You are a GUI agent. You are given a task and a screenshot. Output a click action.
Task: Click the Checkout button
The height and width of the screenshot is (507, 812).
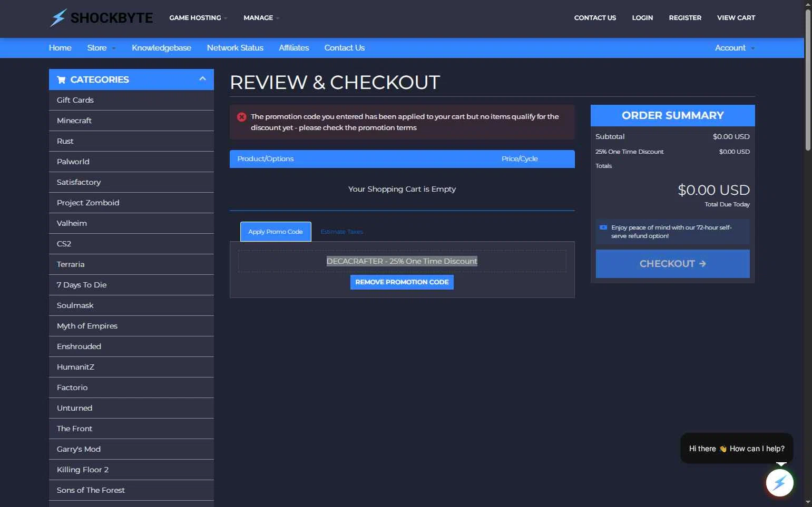[x=672, y=264]
